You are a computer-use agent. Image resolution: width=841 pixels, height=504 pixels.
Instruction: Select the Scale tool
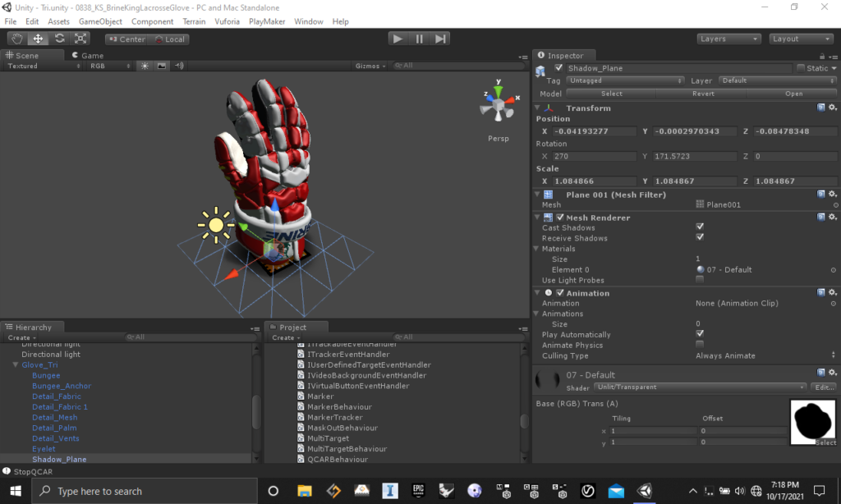click(80, 39)
